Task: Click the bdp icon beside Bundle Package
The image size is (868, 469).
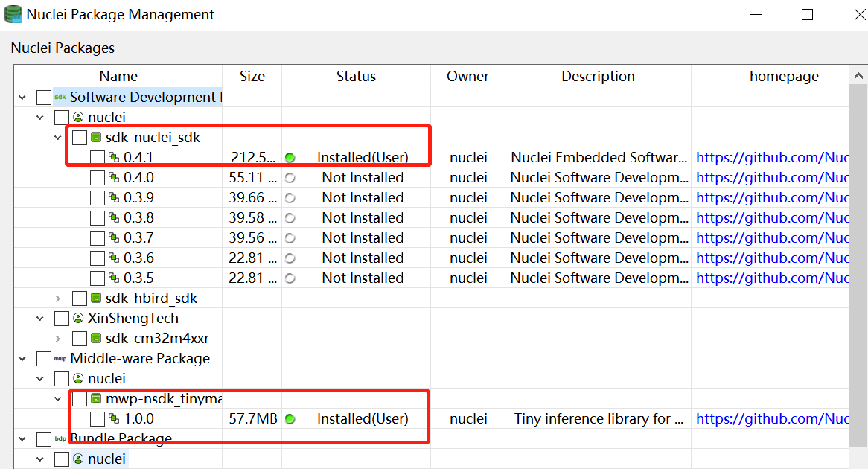Action: coord(60,438)
